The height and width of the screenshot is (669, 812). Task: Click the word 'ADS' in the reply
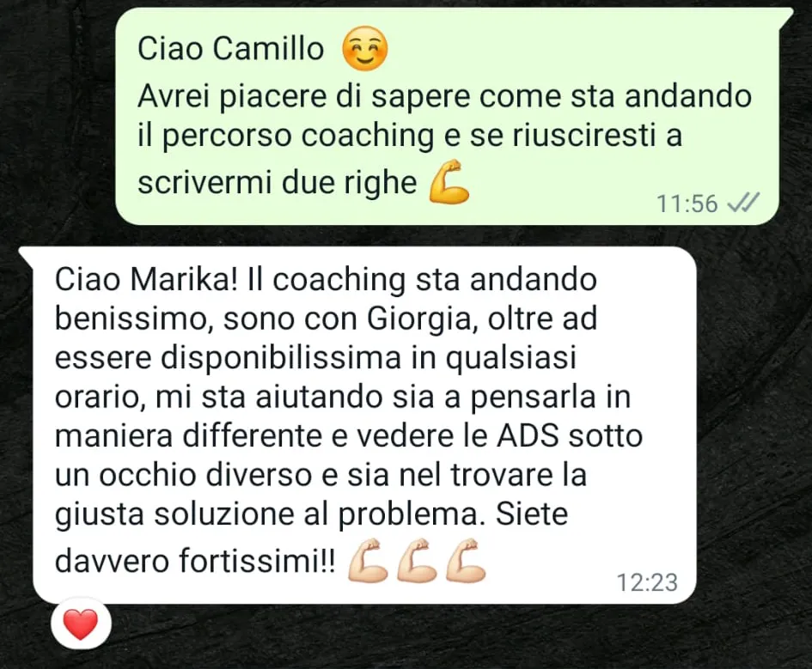pyautogui.click(x=528, y=436)
